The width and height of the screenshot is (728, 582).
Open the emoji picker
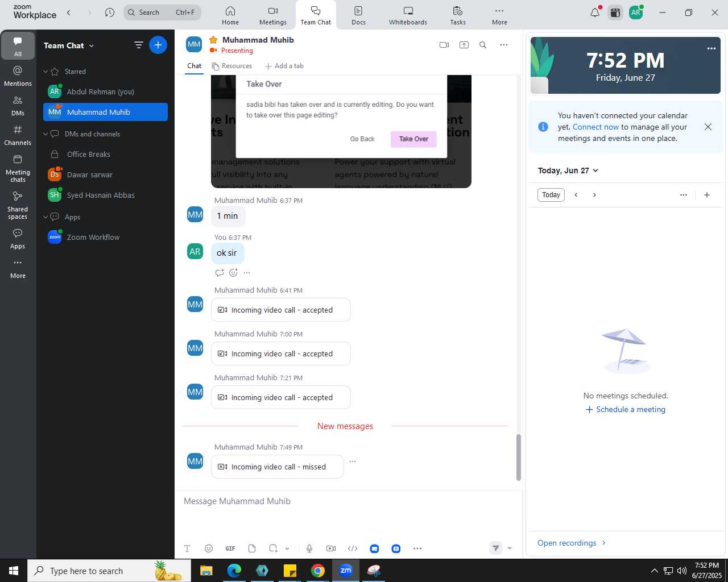click(209, 548)
